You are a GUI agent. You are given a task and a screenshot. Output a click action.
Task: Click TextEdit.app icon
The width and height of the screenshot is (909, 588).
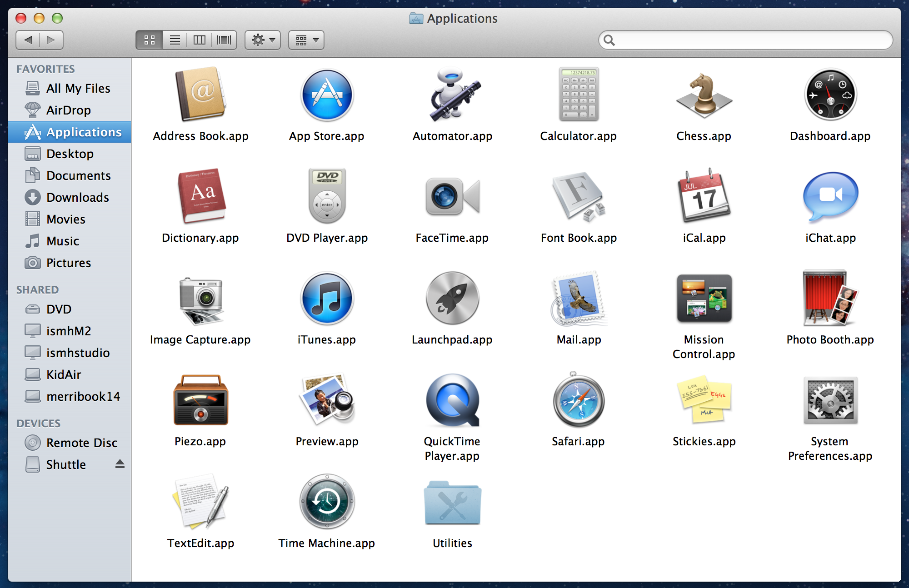click(x=200, y=502)
